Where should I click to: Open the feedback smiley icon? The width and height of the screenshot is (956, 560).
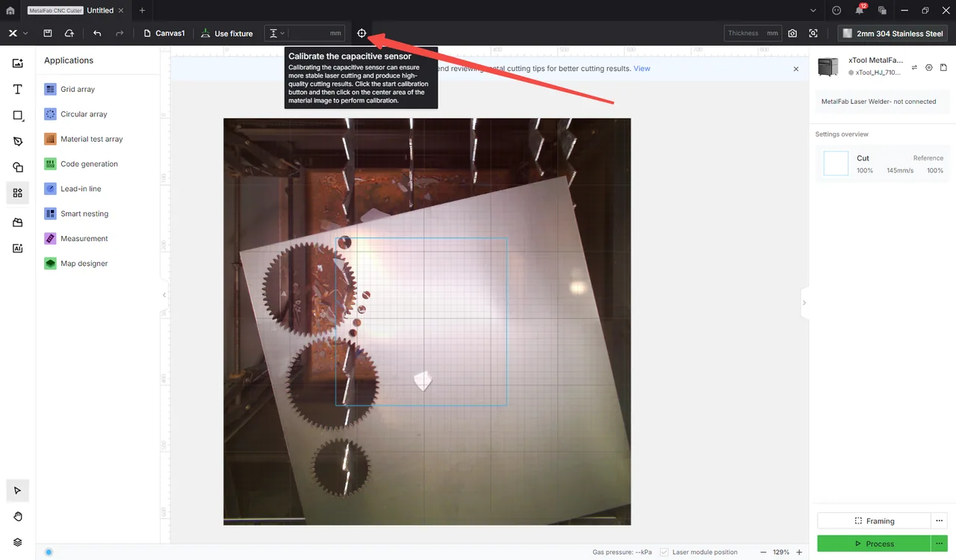tap(836, 10)
